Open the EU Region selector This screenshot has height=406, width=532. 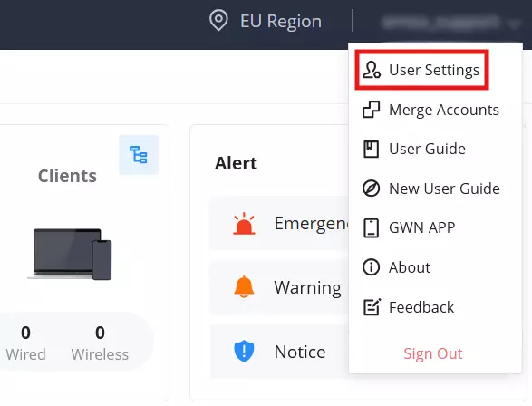coord(266,21)
